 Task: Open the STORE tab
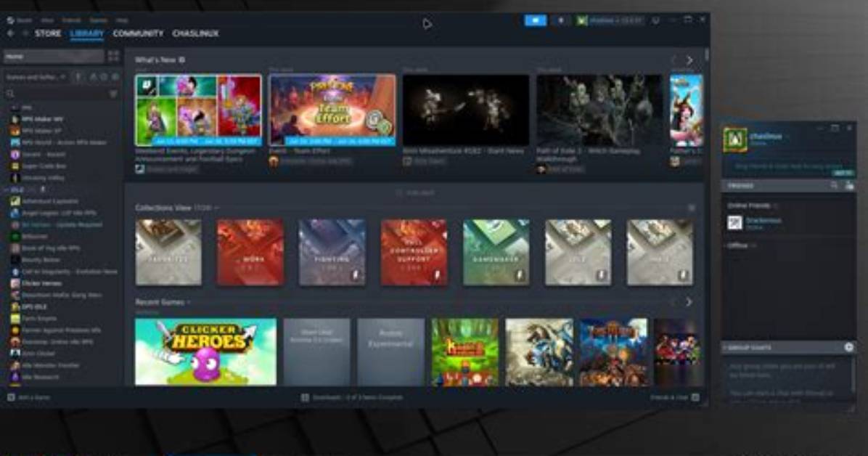[48, 33]
